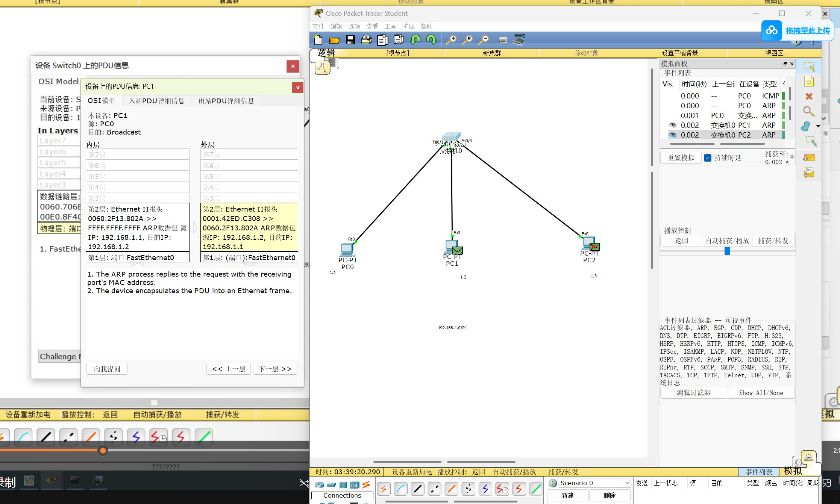Click the 重置模拟 button
Viewport: 840px width, 504px height.
pyautogui.click(x=681, y=158)
